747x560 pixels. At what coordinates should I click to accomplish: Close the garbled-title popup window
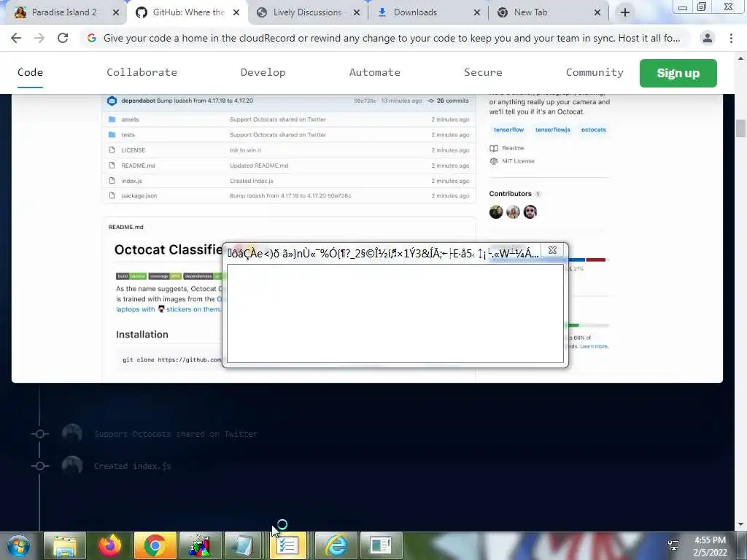coord(552,250)
